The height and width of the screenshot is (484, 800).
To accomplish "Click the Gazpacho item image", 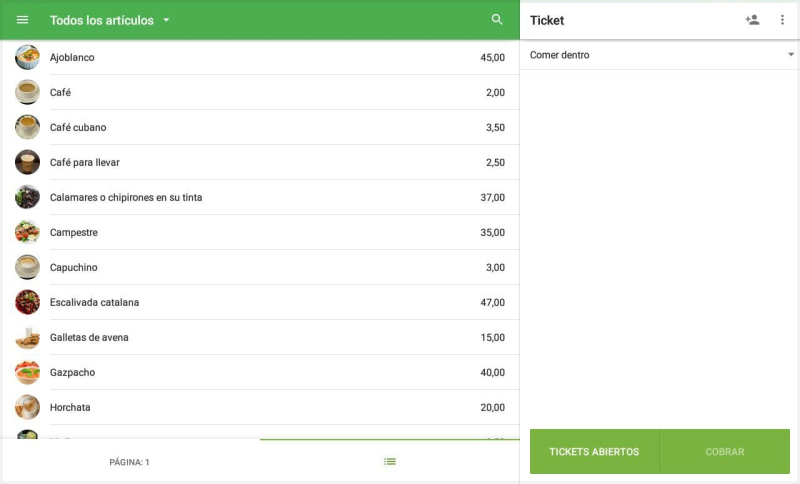I will [28, 372].
